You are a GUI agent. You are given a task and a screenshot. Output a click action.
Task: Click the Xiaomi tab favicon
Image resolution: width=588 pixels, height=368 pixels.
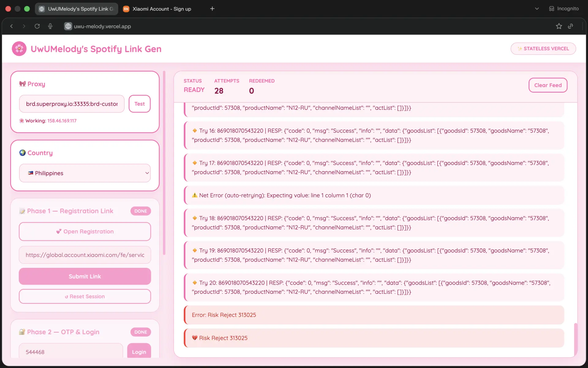(126, 9)
